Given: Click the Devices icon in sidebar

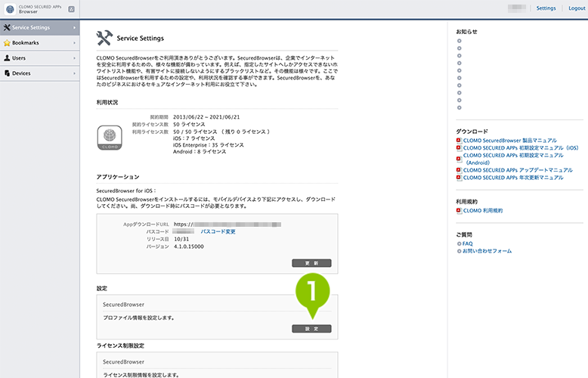Looking at the screenshot, I should coord(7,73).
